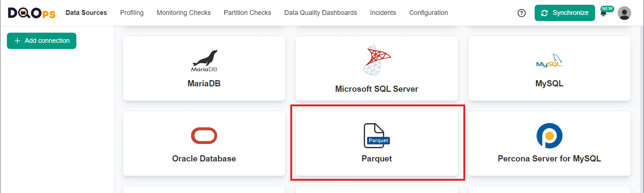Select the Oracle red oval logo
644x193 pixels.
coord(204,136)
